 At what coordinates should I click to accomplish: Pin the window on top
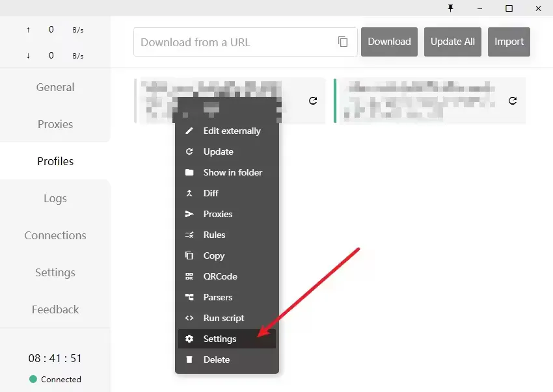(450, 8)
